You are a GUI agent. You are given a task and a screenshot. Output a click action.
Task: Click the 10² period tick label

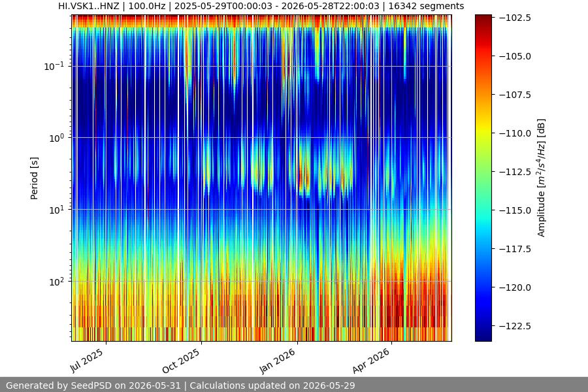tap(57, 282)
